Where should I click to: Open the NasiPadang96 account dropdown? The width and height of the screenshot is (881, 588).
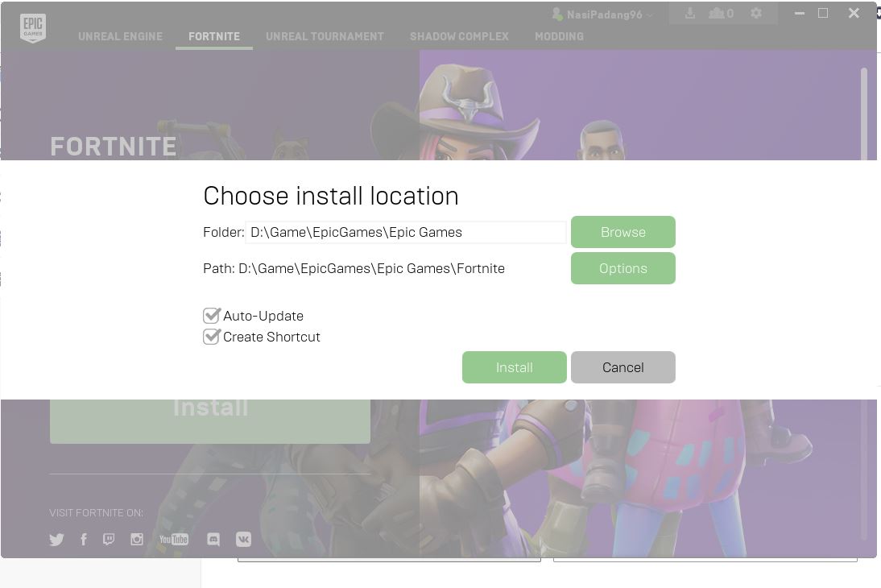602,14
